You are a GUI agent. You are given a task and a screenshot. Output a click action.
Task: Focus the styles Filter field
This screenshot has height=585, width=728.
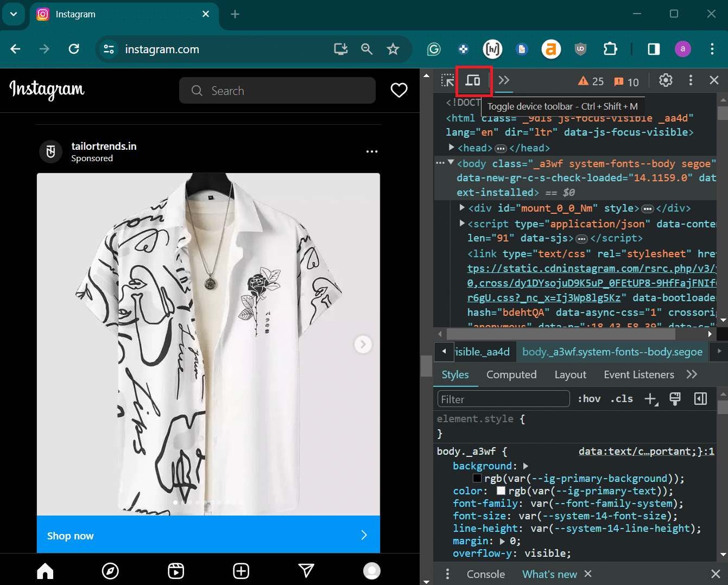[x=503, y=399]
